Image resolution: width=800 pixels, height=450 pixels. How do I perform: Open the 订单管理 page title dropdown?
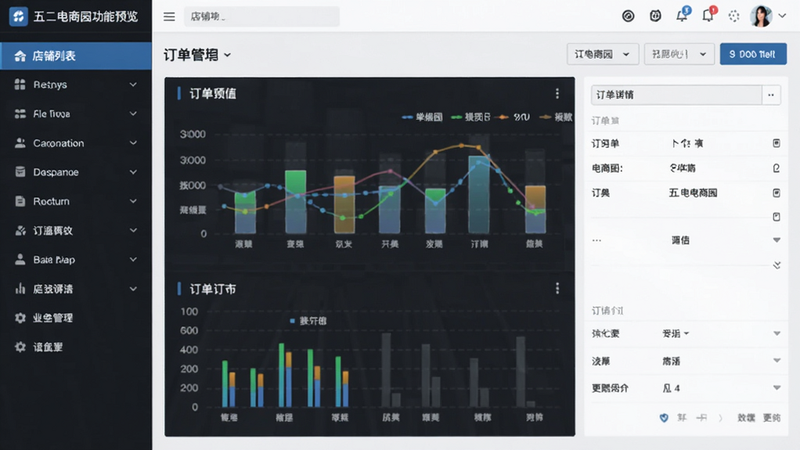pos(197,55)
